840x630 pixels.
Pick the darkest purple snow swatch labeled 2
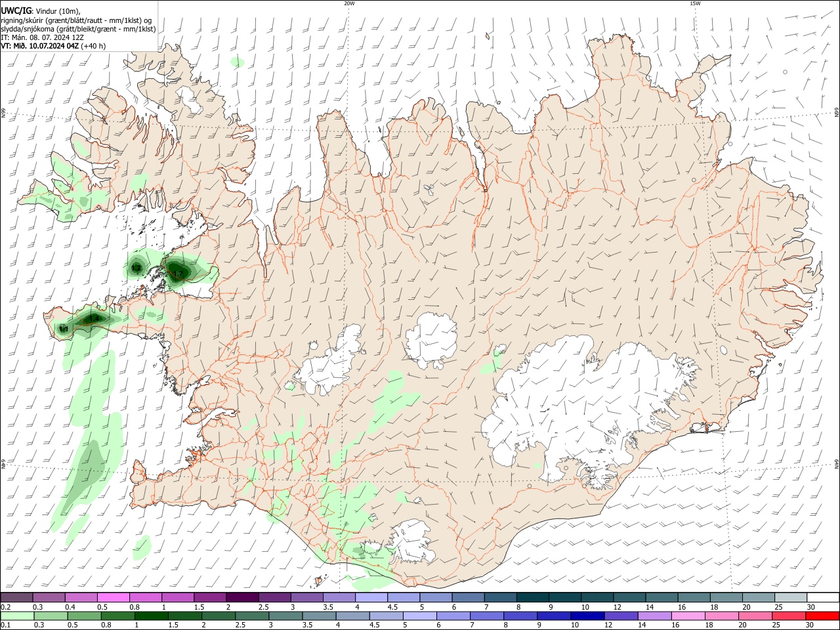click(241, 597)
